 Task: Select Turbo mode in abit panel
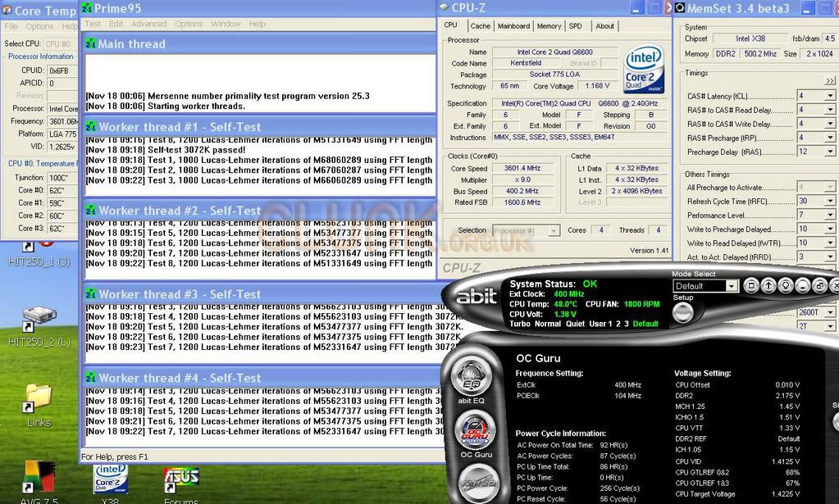[520, 324]
